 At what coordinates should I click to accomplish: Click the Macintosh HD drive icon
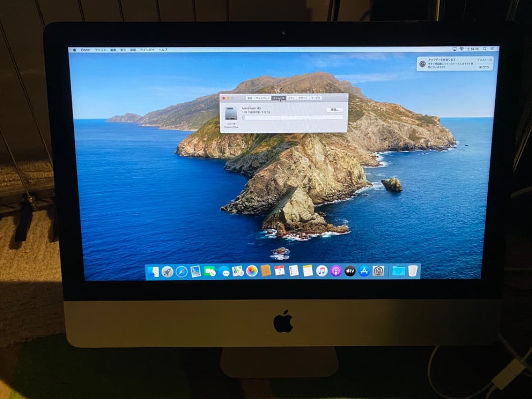coord(231,113)
